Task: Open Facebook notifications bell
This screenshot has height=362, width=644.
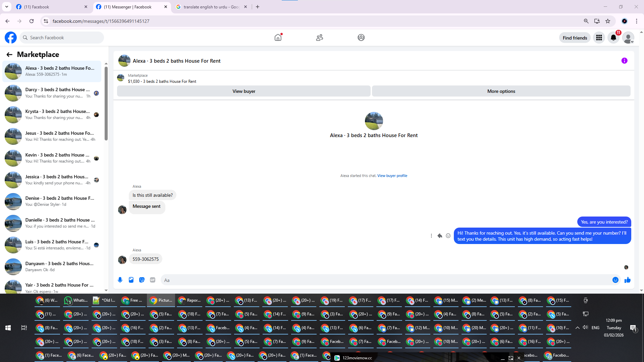Action: pyautogui.click(x=613, y=38)
